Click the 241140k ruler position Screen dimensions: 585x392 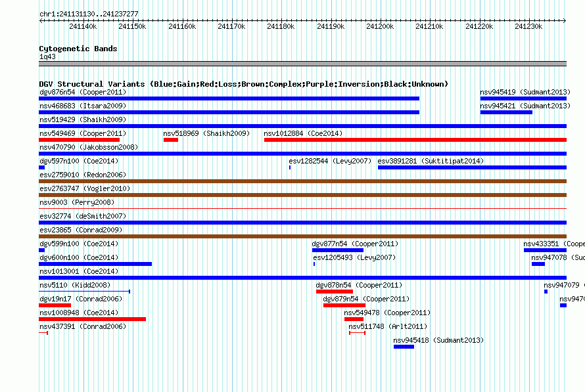click(83, 26)
